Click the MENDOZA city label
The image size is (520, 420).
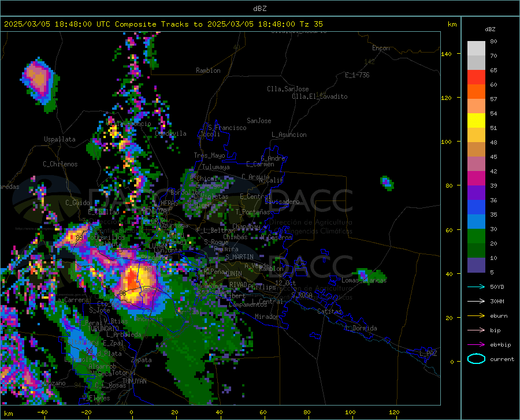154,211
